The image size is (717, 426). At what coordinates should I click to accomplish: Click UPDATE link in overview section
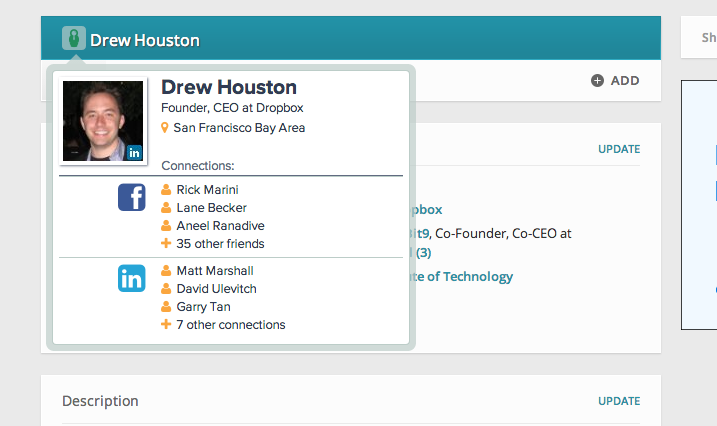tap(619, 149)
